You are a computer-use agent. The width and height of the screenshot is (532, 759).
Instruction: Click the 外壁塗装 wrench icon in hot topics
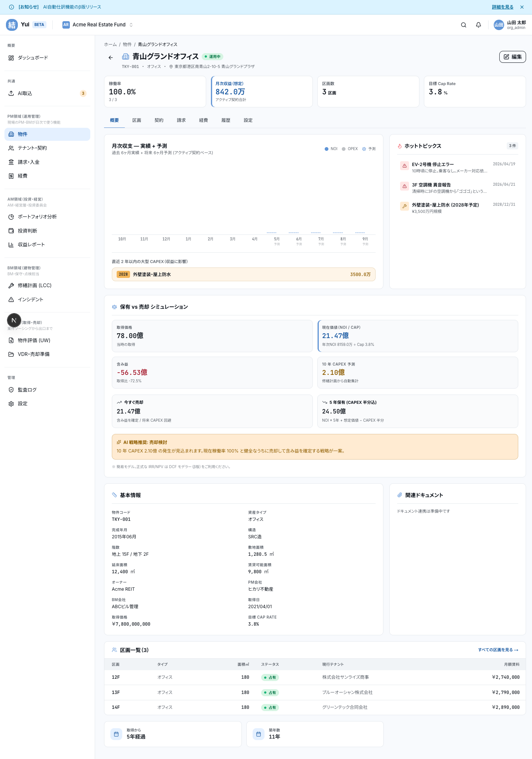point(405,206)
